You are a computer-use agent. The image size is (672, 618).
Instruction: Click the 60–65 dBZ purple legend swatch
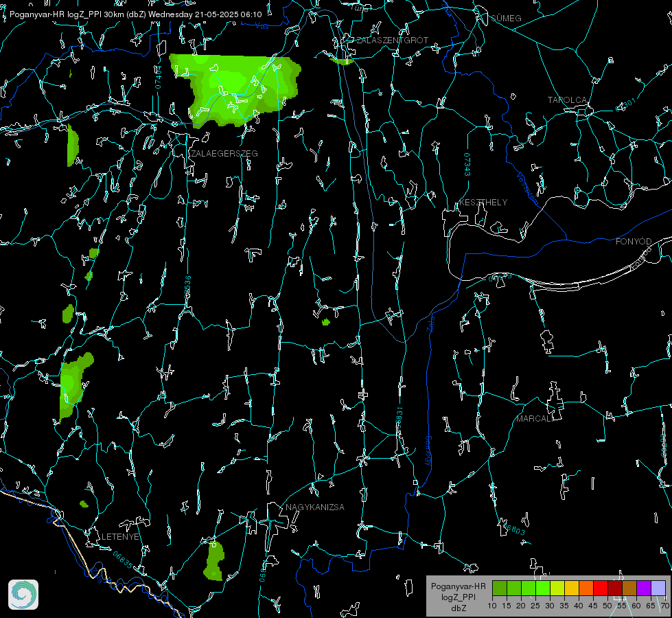(644, 588)
